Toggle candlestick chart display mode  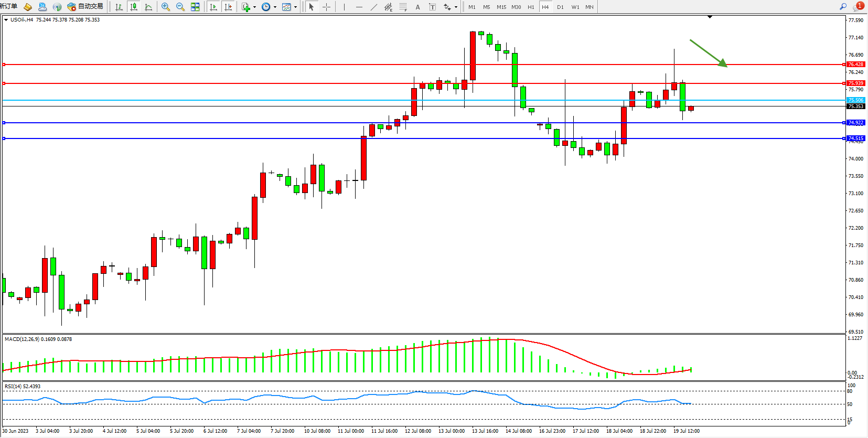point(134,7)
